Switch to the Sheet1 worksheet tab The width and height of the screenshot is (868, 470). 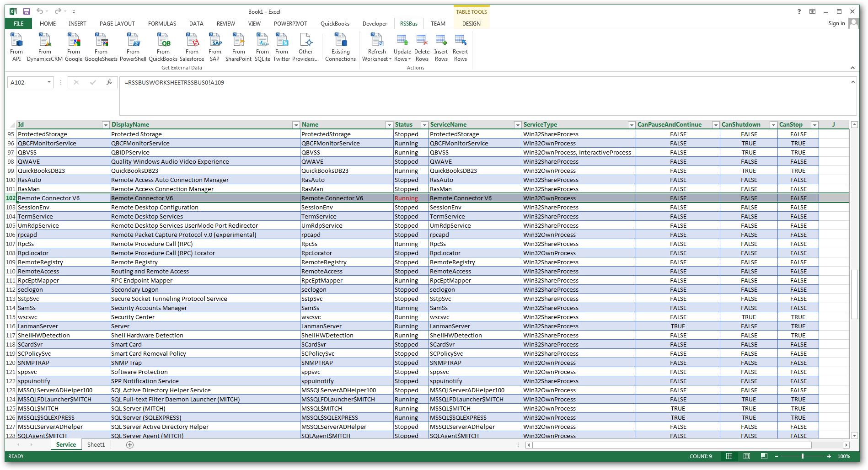click(96, 445)
